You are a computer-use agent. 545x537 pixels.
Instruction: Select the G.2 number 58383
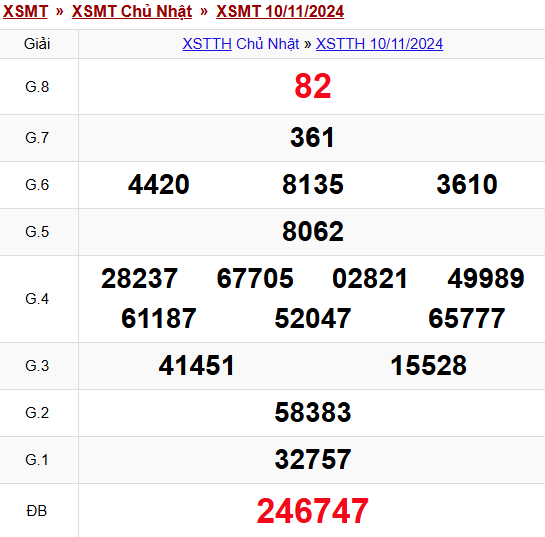[x=312, y=413]
